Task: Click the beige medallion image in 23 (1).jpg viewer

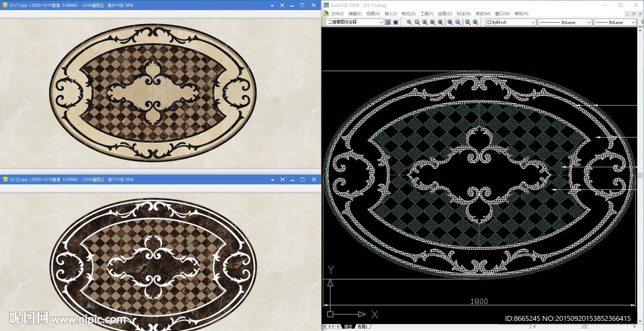Action: 153,92
